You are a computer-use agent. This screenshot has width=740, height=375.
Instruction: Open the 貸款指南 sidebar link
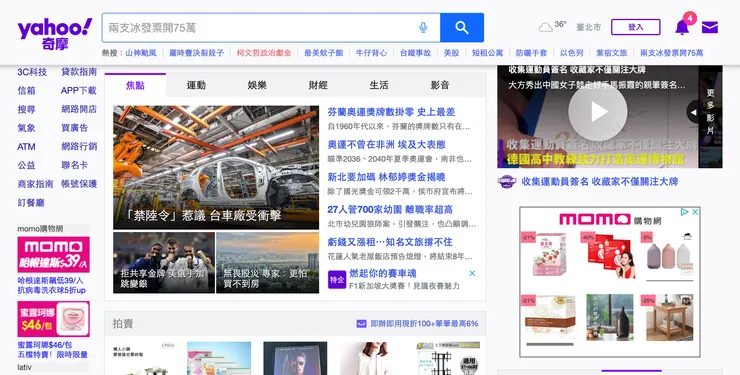coord(79,72)
